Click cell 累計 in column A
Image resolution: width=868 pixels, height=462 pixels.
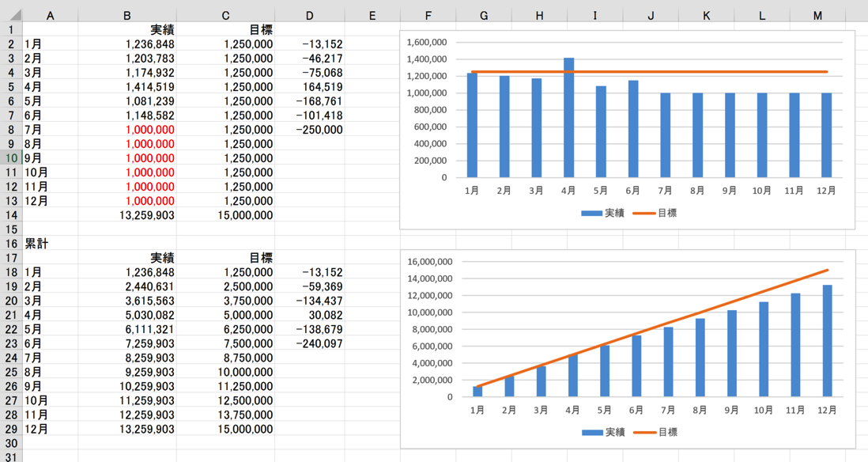tap(51, 244)
